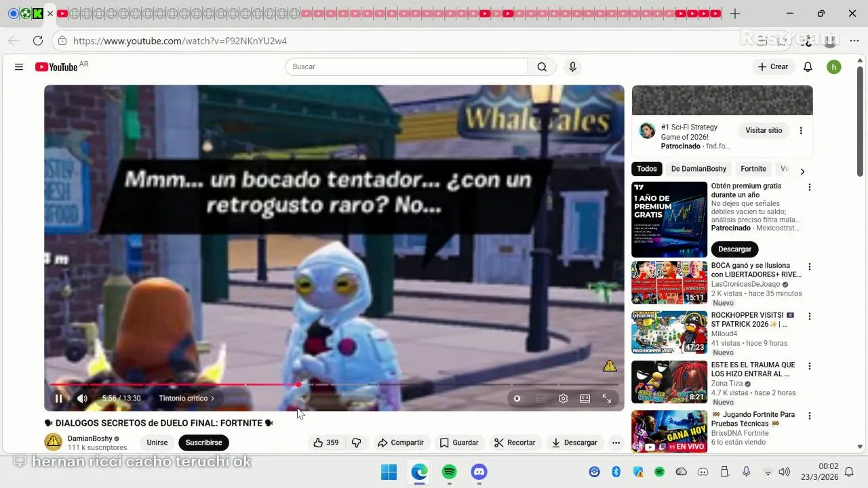Image resolution: width=868 pixels, height=488 pixels.
Task: Start voice search with microphone icon
Action: (572, 66)
